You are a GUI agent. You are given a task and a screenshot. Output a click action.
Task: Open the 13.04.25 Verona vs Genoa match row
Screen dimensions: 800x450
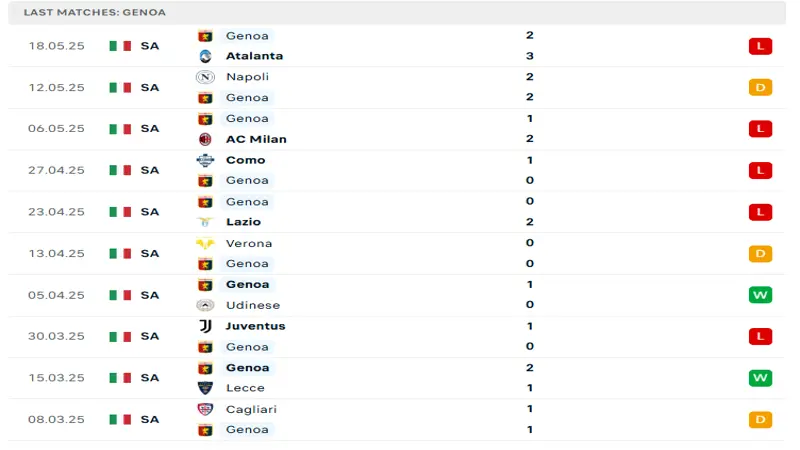397,254
